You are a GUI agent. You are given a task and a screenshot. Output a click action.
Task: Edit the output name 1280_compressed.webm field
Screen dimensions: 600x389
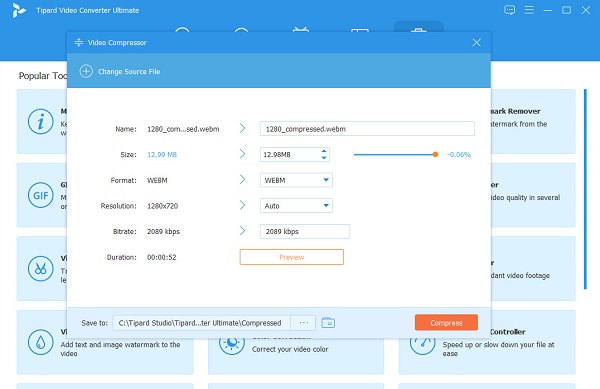[367, 129]
